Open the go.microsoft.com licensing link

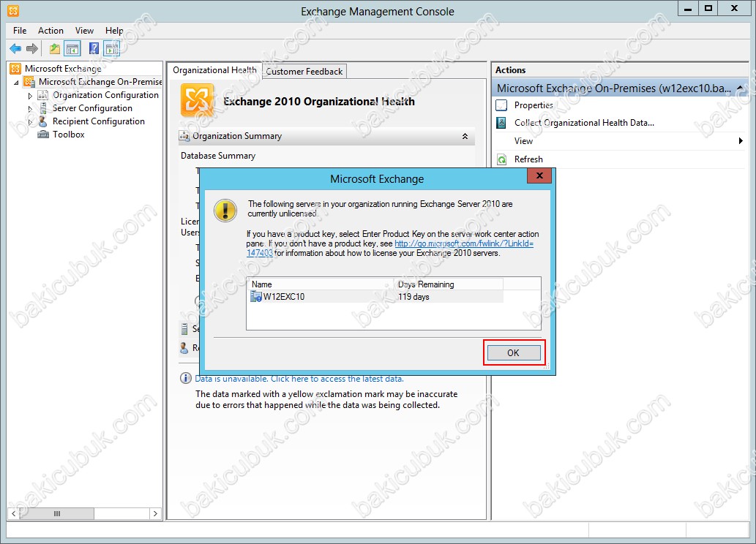[x=464, y=243]
